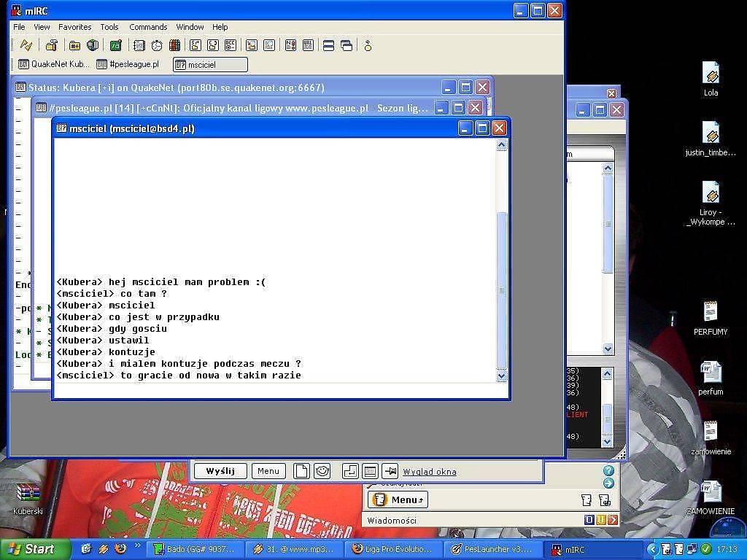The height and width of the screenshot is (560, 747).
Task: Click the blank page icon beside Menu
Action: [301, 471]
